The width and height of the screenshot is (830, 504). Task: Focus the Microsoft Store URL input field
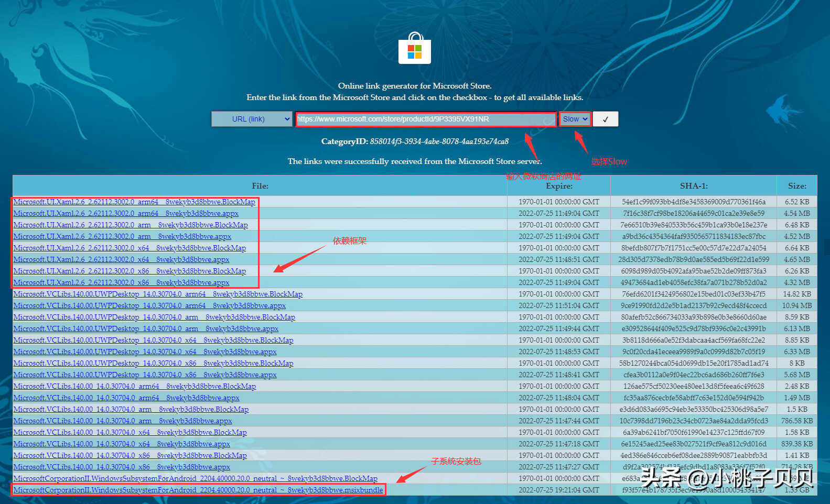point(425,119)
